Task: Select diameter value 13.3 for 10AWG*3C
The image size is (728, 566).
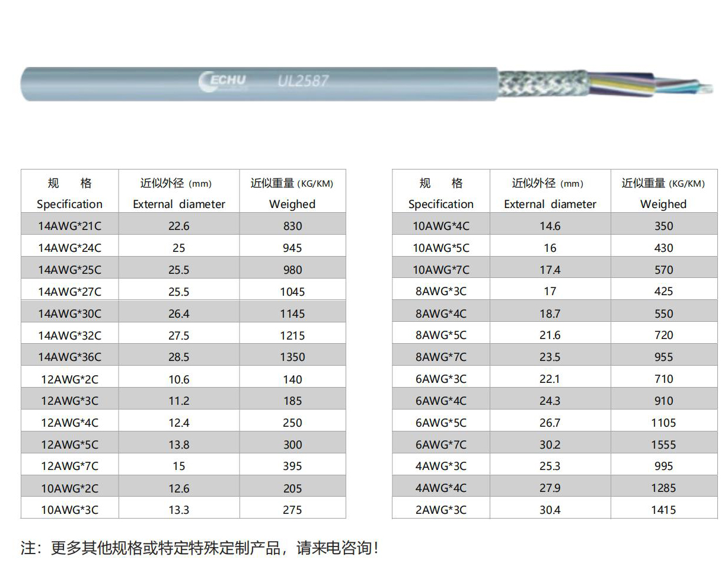Action: [179, 510]
